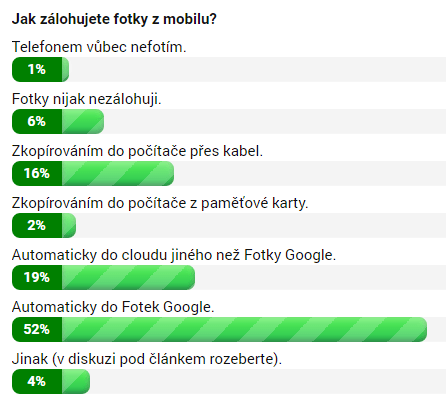Viewport: 446px width, 409px height.
Task: Select 'Automaticky do cloudu jiného než Fotky Google.'
Action: (x=174, y=255)
